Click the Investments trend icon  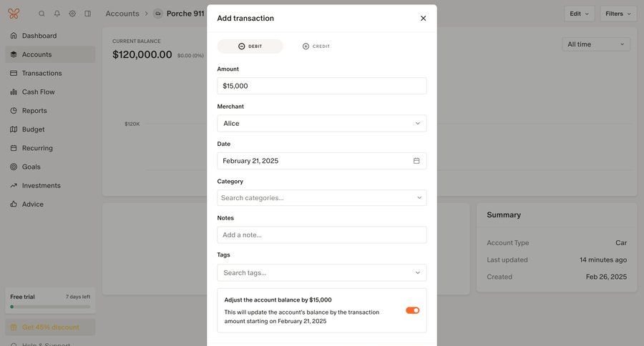tap(14, 186)
